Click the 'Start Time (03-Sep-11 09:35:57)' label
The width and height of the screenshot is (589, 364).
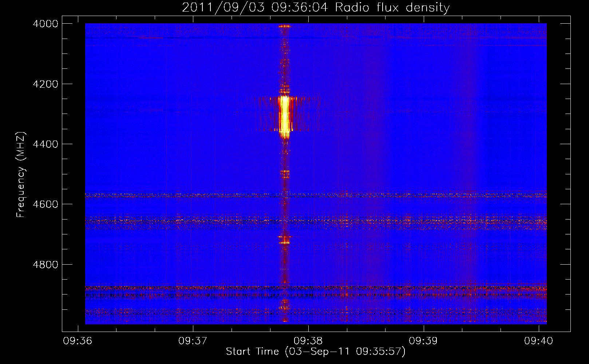[316, 352]
